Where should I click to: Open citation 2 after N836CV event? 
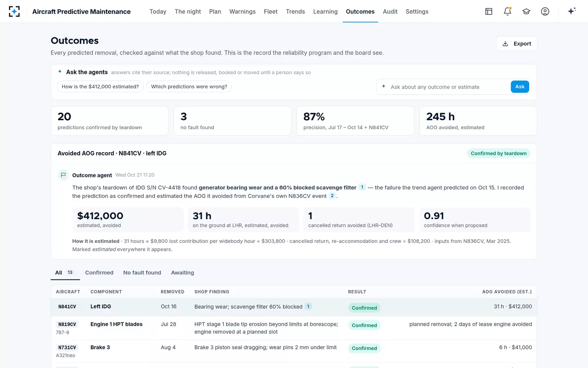point(332,196)
